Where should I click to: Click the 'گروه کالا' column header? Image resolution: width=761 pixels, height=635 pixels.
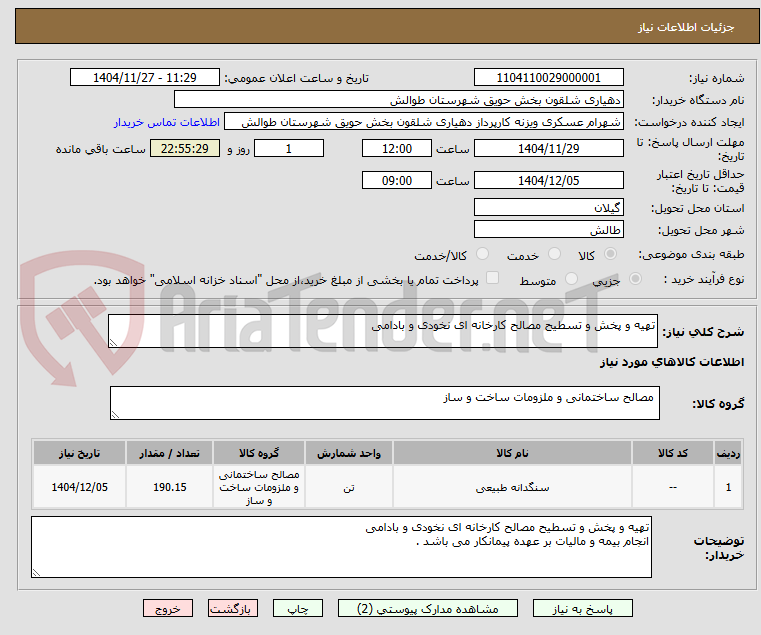tap(259, 453)
